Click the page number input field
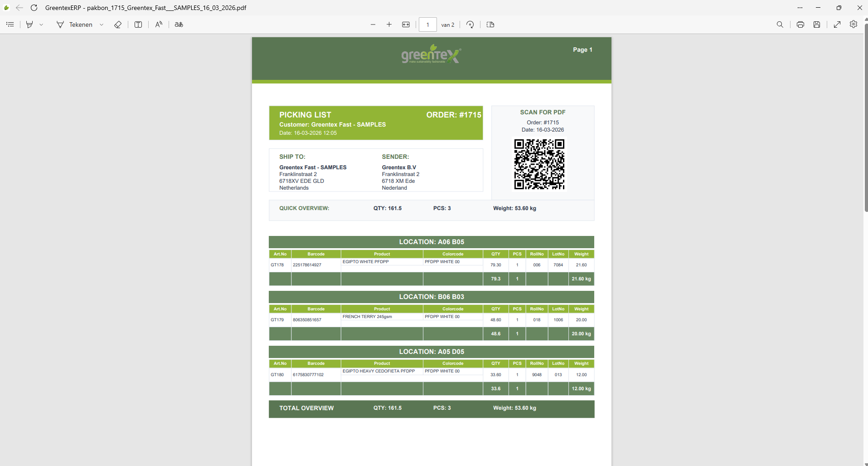868x466 pixels. pyautogui.click(x=427, y=25)
